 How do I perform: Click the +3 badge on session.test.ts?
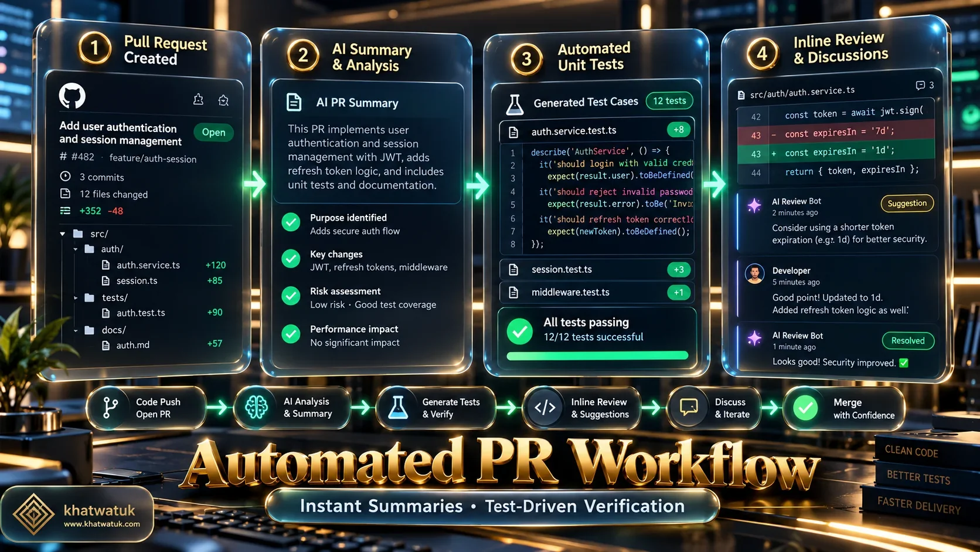[x=679, y=270]
